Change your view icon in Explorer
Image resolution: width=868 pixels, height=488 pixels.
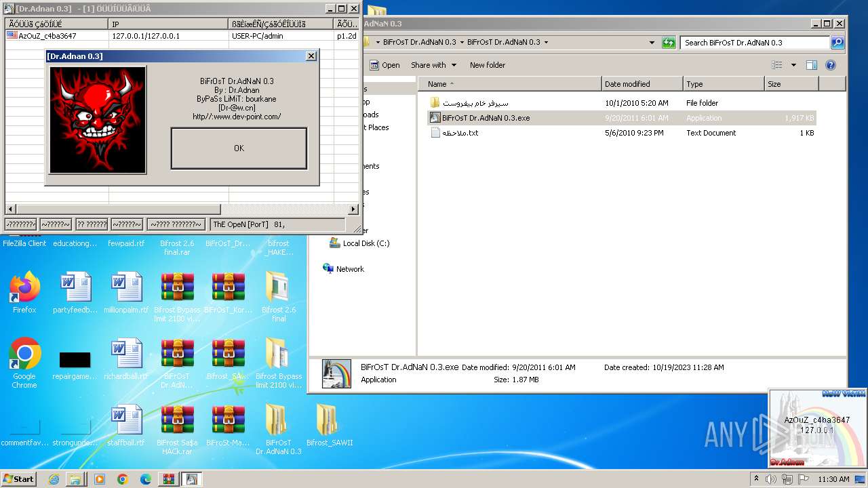point(777,65)
